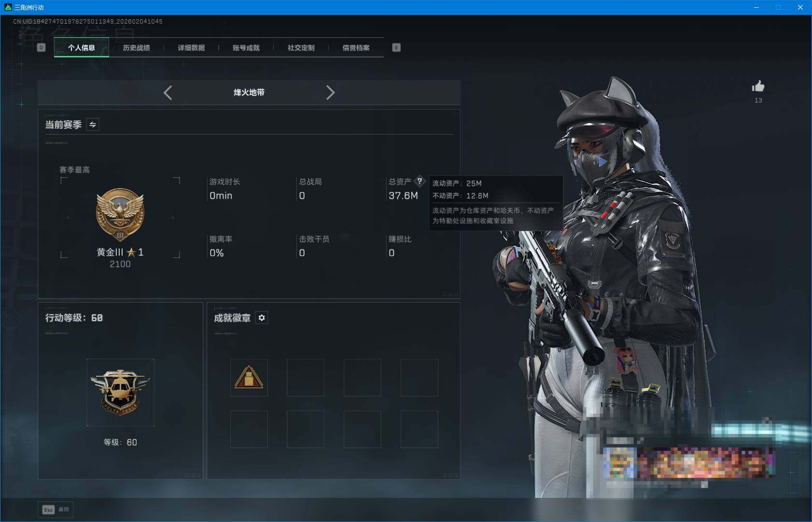The height and width of the screenshot is (522, 812).
Task: Go to next mode using the right arrow
Action: pyautogui.click(x=331, y=93)
